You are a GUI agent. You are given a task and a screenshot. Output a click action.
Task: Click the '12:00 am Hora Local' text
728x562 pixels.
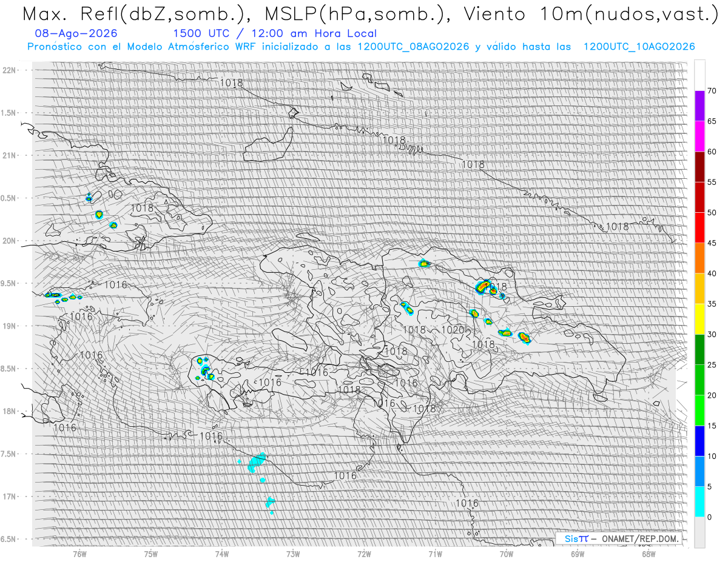[x=313, y=33]
